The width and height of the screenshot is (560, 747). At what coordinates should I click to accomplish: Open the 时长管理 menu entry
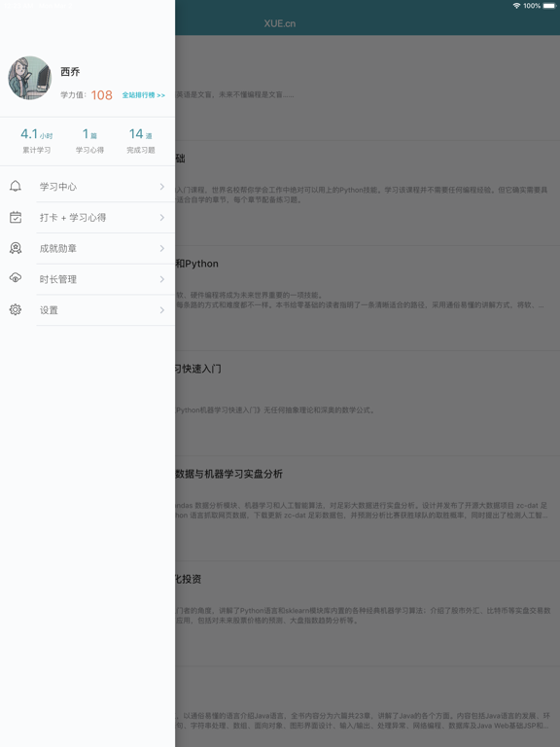87,279
